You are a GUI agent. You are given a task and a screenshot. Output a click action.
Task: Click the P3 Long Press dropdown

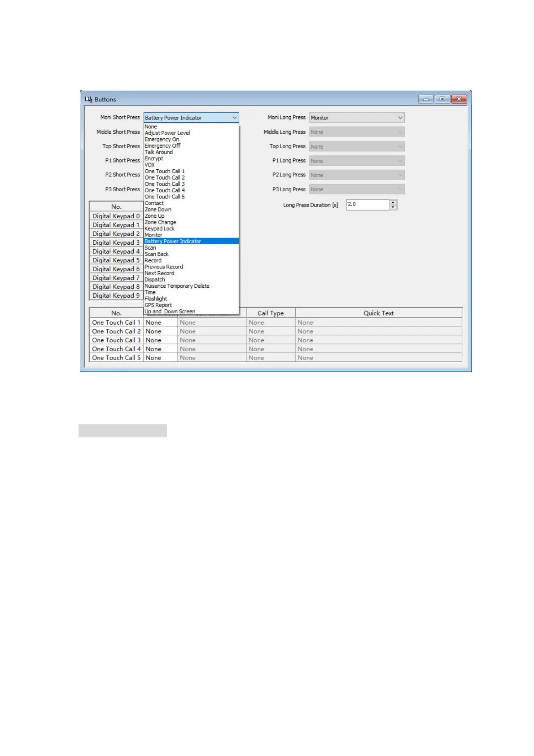coord(357,189)
